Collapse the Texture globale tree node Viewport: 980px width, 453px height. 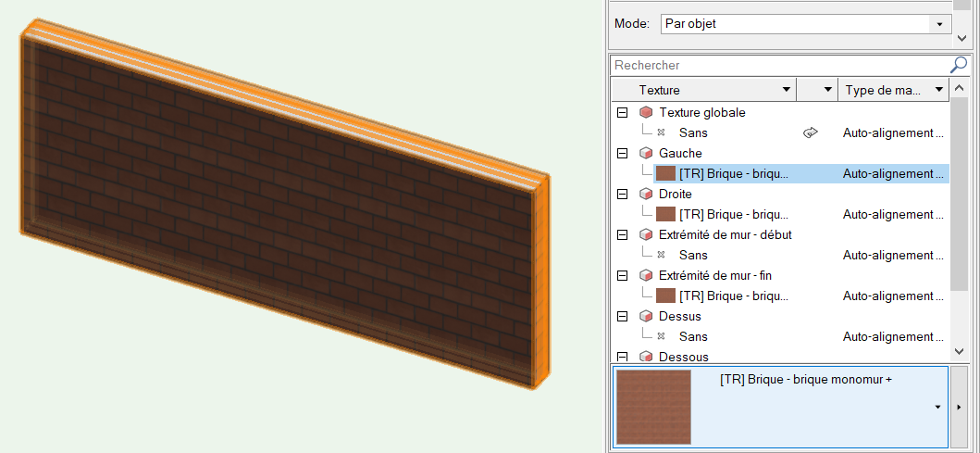point(622,112)
